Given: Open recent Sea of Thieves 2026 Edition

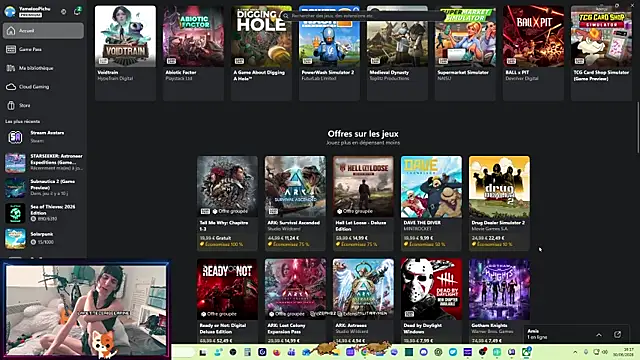Looking at the screenshot, I should (43, 213).
